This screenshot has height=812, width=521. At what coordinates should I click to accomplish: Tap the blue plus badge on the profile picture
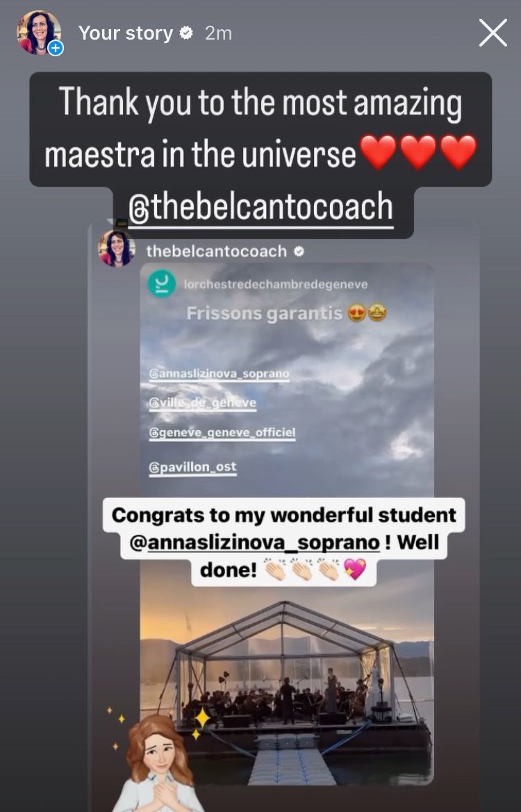(x=56, y=48)
